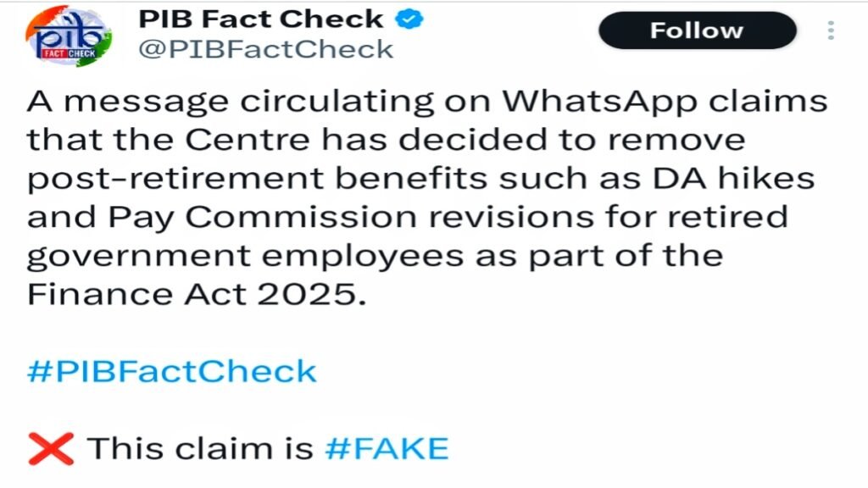The image size is (868, 488).
Task: Open the PIB Fact Check display name
Action: [x=261, y=19]
